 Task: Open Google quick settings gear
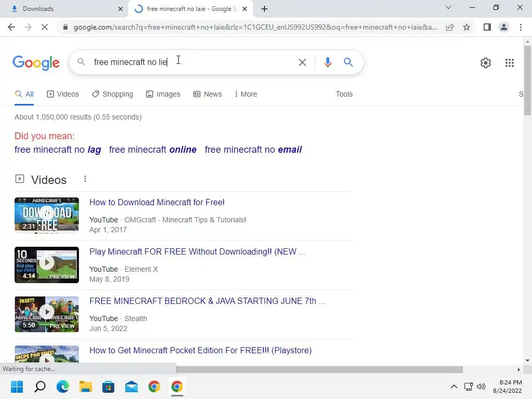(x=486, y=63)
